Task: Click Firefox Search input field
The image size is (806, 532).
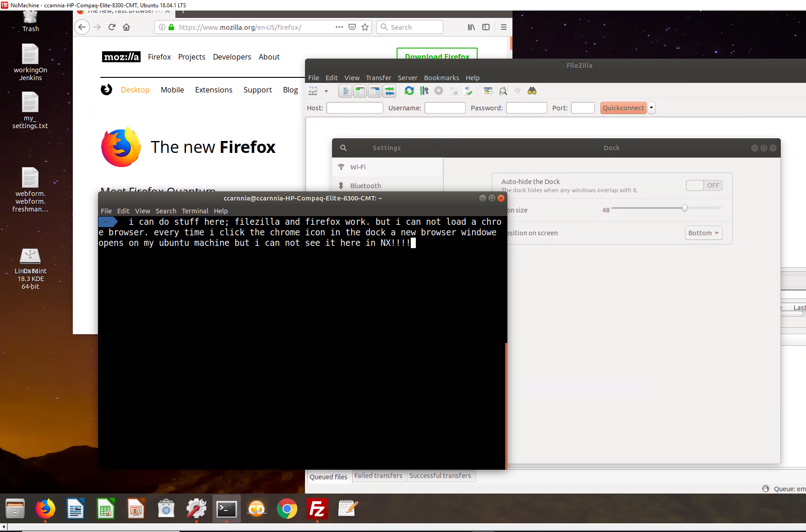Action: [x=410, y=27]
